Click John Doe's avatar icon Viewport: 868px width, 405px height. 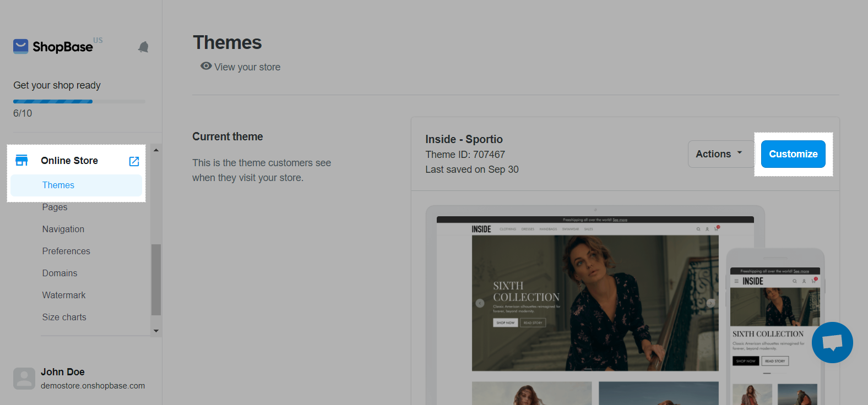point(24,379)
